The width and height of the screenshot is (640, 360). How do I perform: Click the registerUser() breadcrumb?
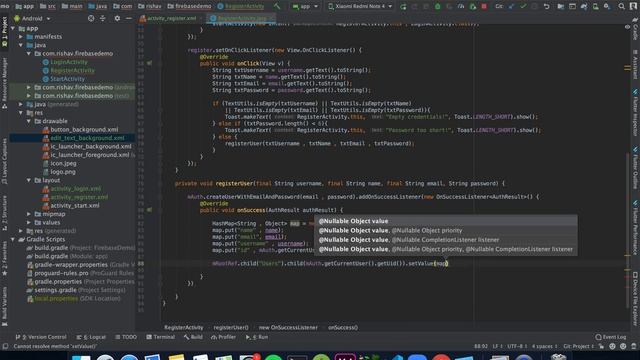(x=231, y=327)
